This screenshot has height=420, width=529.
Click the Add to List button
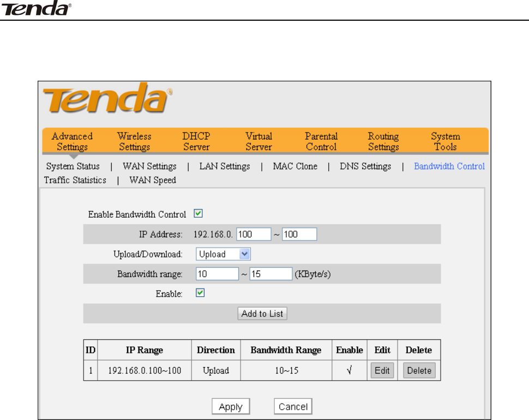click(262, 314)
